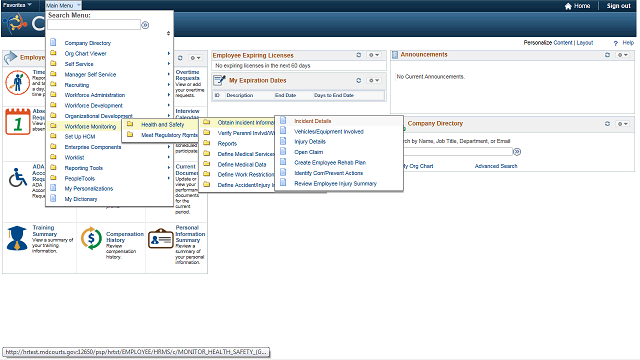Select Health and Safety submenu
The image size is (640, 360).
pos(162,124)
